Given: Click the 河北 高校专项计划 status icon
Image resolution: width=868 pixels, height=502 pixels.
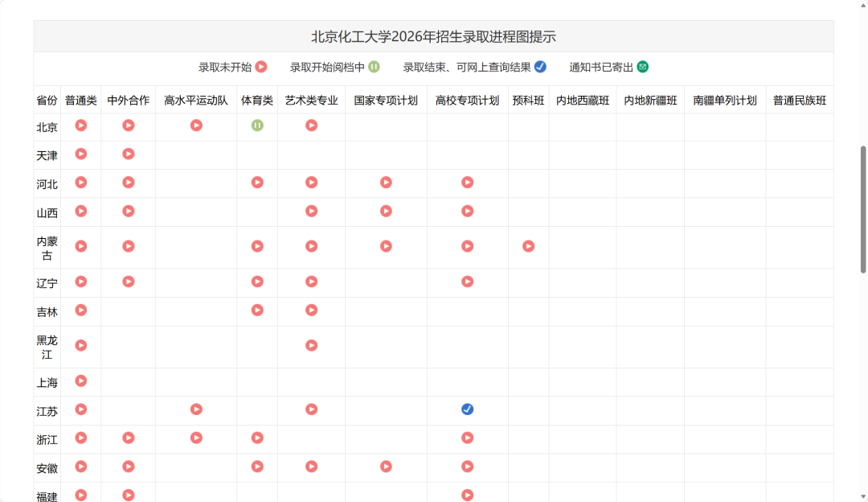Looking at the screenshot, I should click(x=467, y=183).
